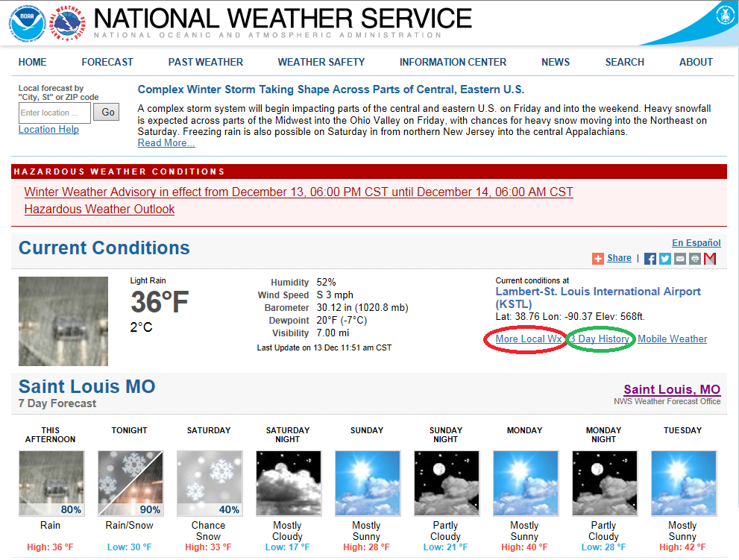Click the National Weather Service emblem
The width and height of the screenshot is (739, 560).
click(x=67, y=22)
